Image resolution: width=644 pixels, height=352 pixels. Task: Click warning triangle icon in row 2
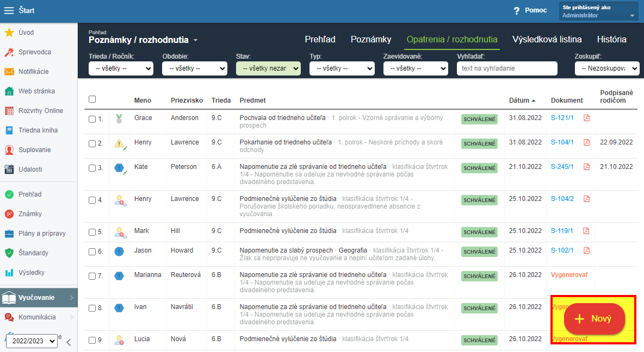tap(120, 143)
